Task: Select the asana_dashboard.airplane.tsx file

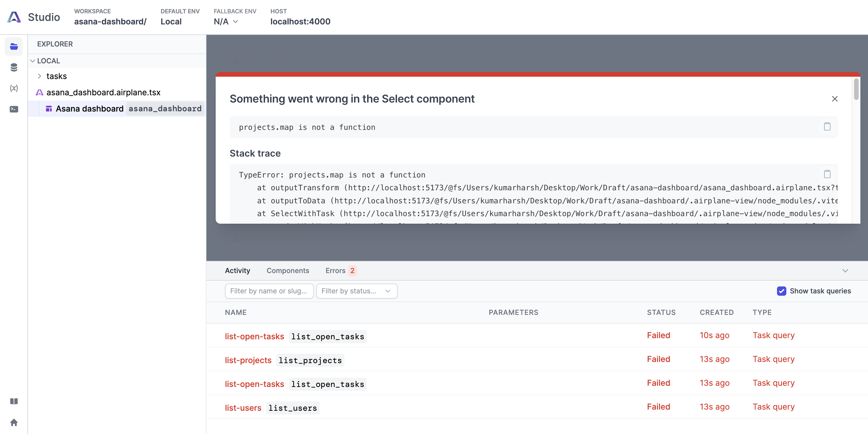Action: [x=103, y=92]
